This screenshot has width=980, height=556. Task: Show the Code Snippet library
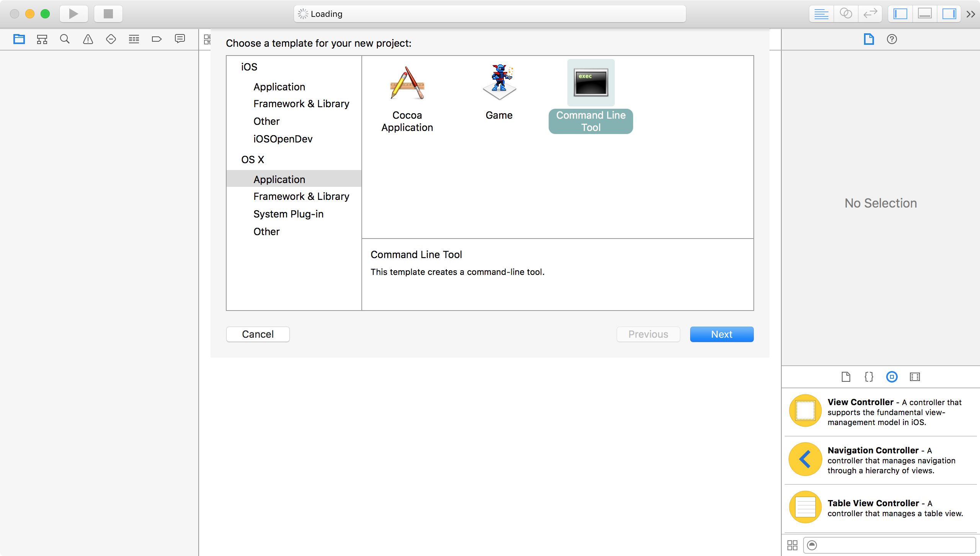[x=869, y=377]
